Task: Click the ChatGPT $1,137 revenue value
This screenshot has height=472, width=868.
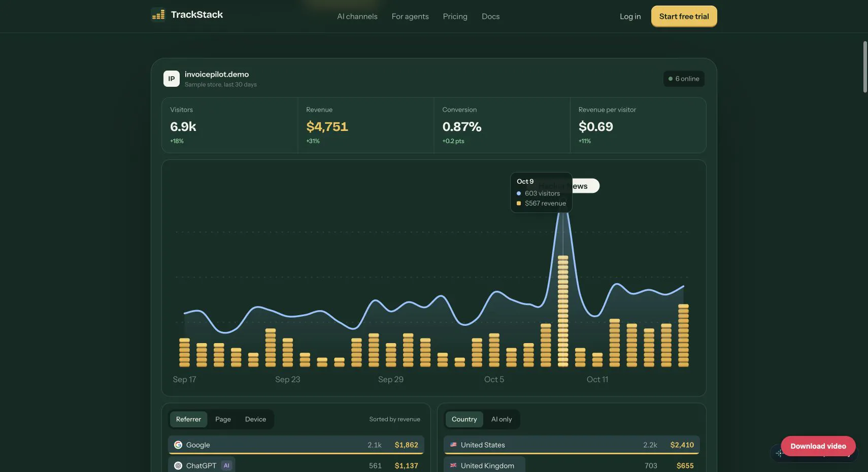Action: point(406,465)
